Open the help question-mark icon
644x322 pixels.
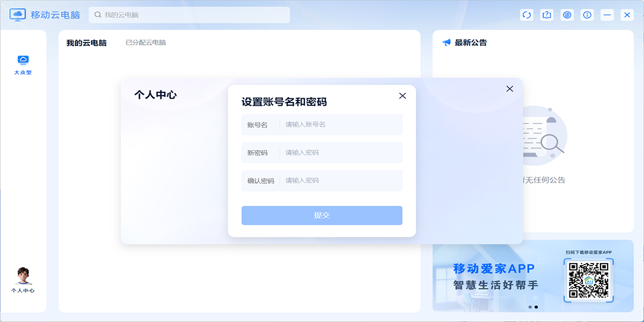(547, 15)
